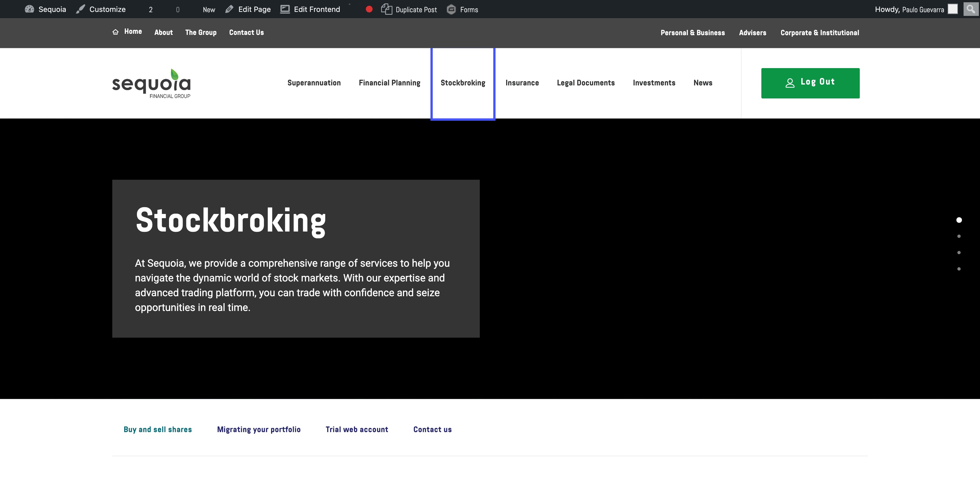Click the Customize paintbrush icon
Screen dimensions: 980x488
pos(80,9)
